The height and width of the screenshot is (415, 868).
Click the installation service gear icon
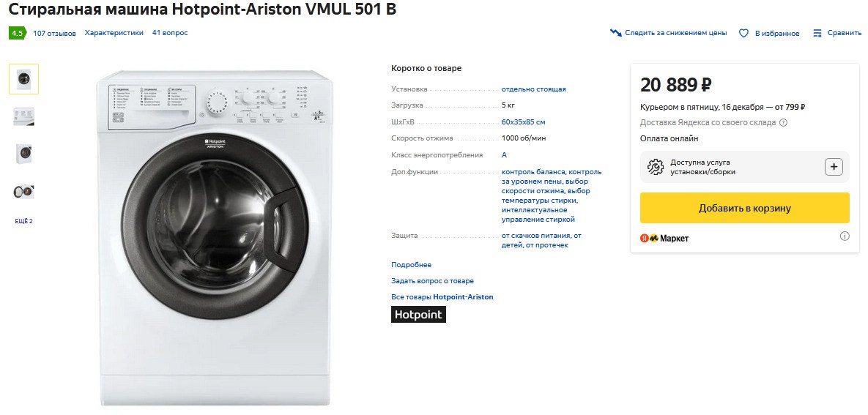click(655, 167)
